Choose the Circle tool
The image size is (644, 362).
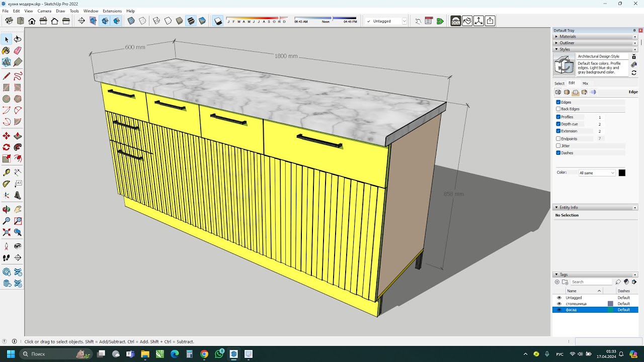(7, 99)
